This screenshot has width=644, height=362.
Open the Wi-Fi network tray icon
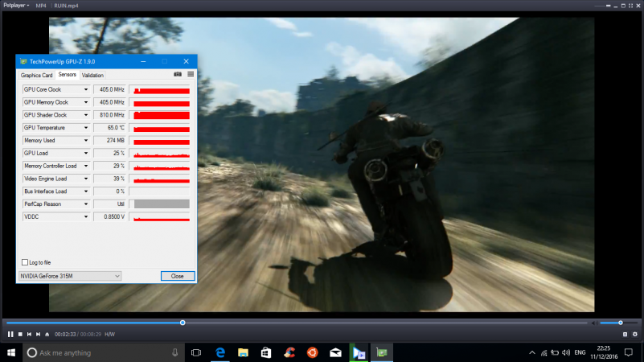coord(544,352)
